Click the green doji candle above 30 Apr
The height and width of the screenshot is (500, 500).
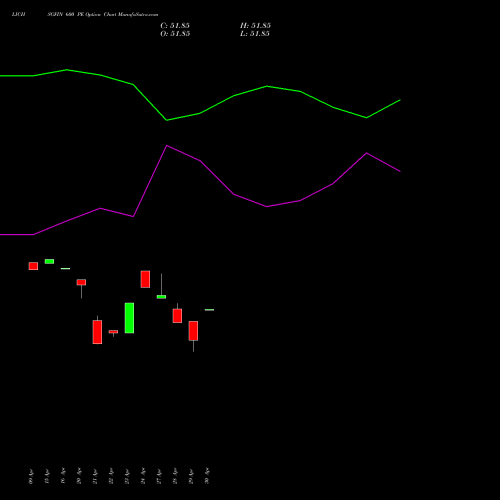[209, 310]
